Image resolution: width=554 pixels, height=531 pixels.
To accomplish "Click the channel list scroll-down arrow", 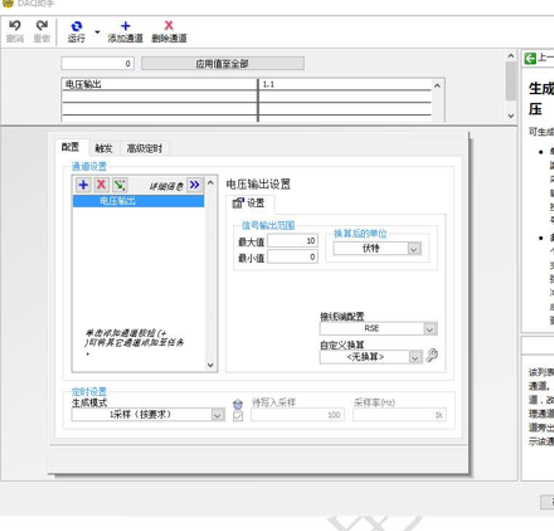I will point(211,365).
